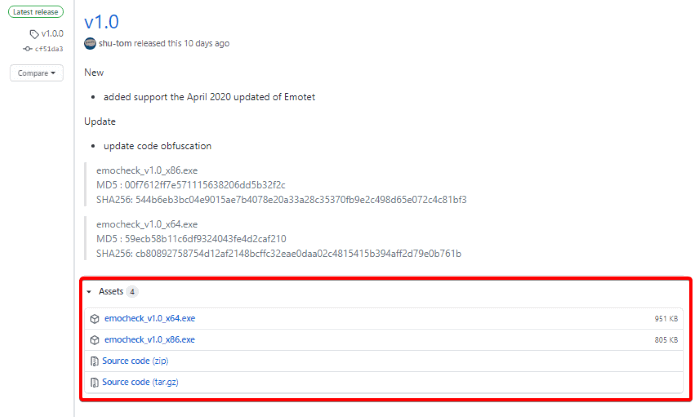700x417 pixels.
Task: Download Source code (zip)
Action: coord(135,361)
